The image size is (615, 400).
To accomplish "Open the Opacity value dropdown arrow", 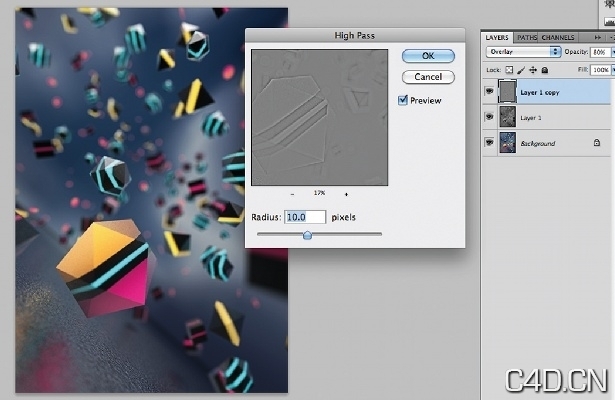I will (611, 51).
